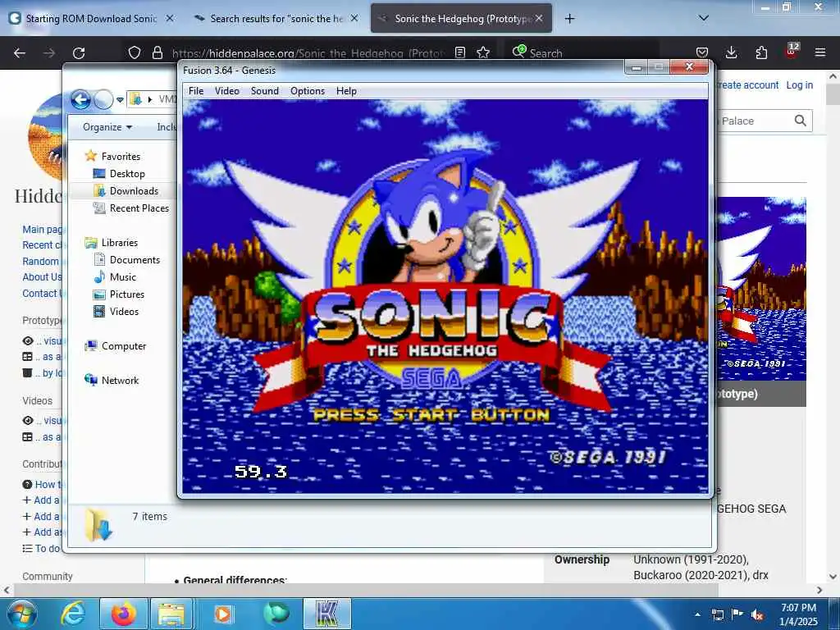Open the Firefox hamburger menu
Screen dimensions: 840x630
820,52
